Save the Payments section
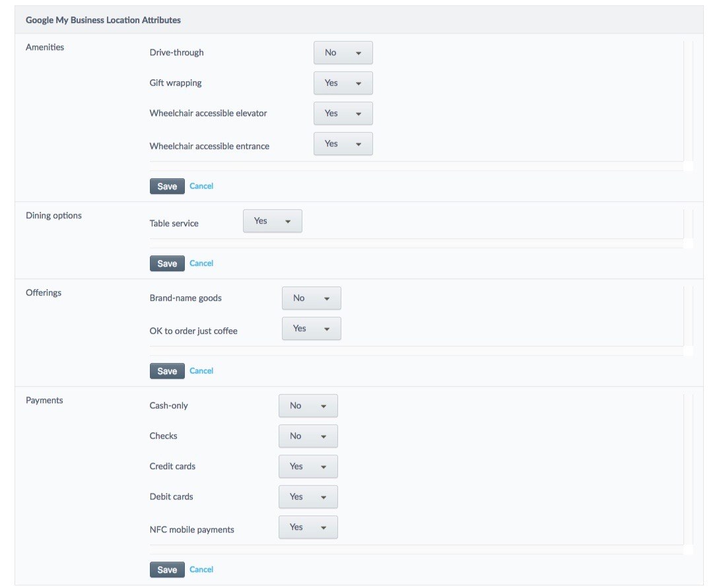 [167, 570]
